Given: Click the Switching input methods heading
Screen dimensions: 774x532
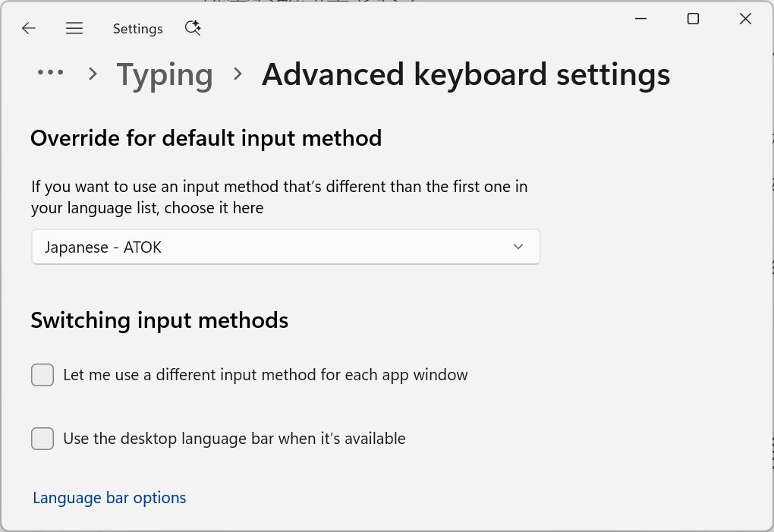Looking at the screenshot, I should (159, 320).
